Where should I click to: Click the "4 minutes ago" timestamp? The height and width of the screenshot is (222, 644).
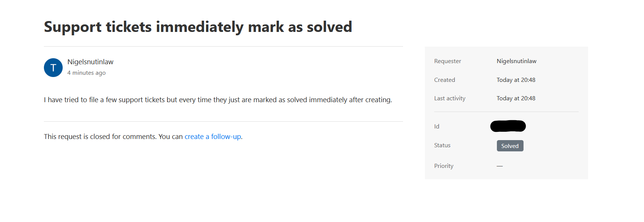(x=86, y=73)
